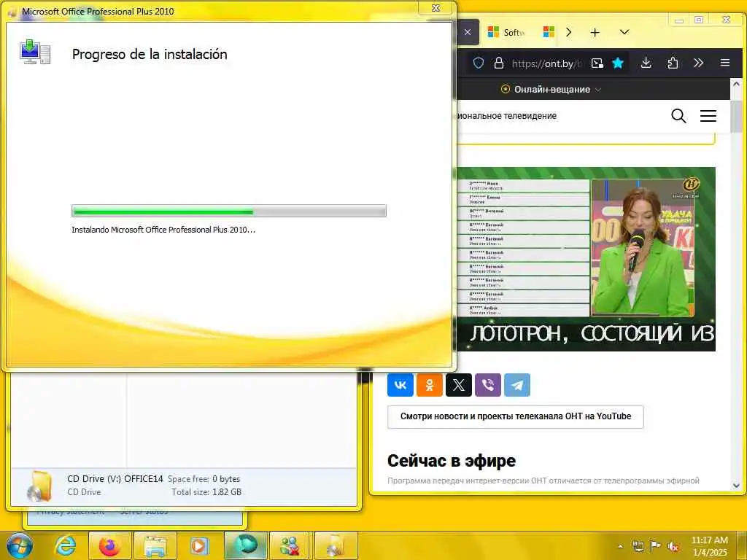Switch to the Softw... Microsoft tab
747x560 pixels.
[507, 32]
